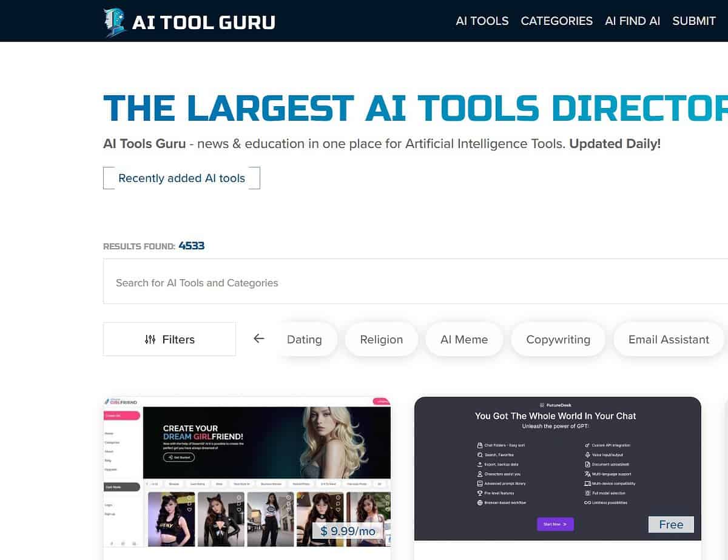The width and height of the screenshot is (728, 560).
Task: Select AI TOOLS in the top navigation
Action: pos(482,21)
